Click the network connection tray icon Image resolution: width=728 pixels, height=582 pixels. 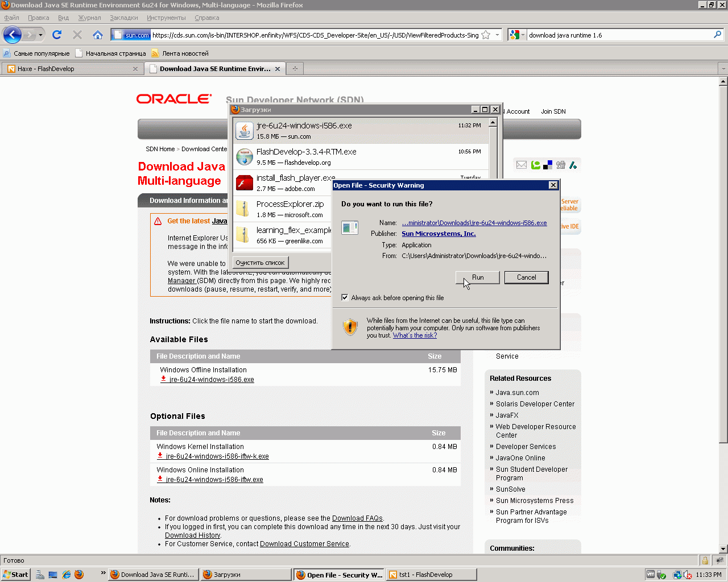677,575
